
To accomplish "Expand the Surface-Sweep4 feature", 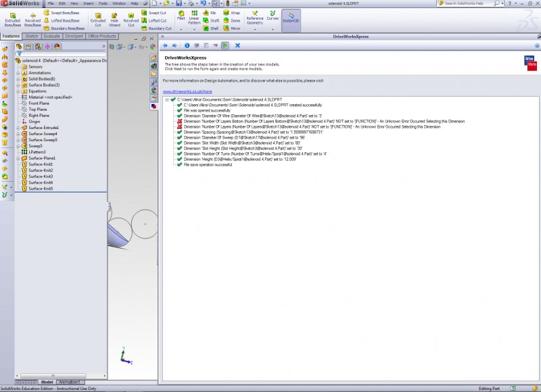I will tap(18, 134).
